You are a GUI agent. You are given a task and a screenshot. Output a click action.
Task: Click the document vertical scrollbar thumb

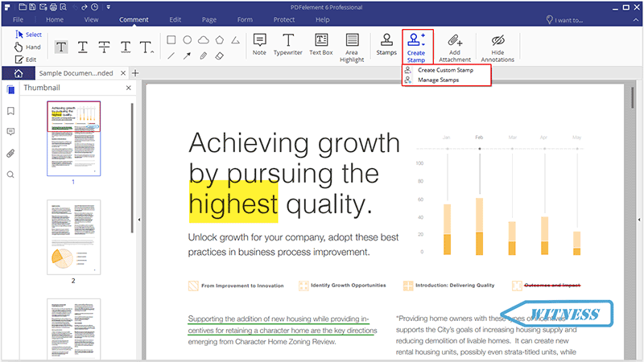click(x=633, y=97)
